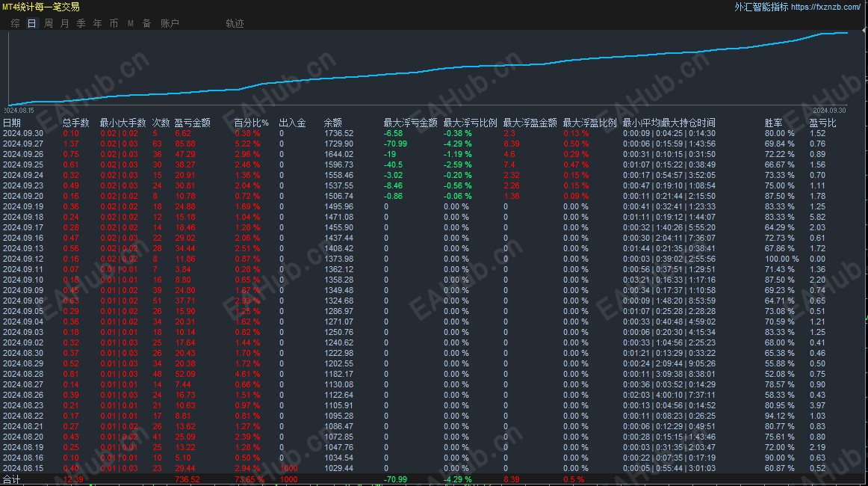Click the 最大浮盈比例 column header
Image resolution: width=868 pixels, height=486 pixels.
click(589, 123)
